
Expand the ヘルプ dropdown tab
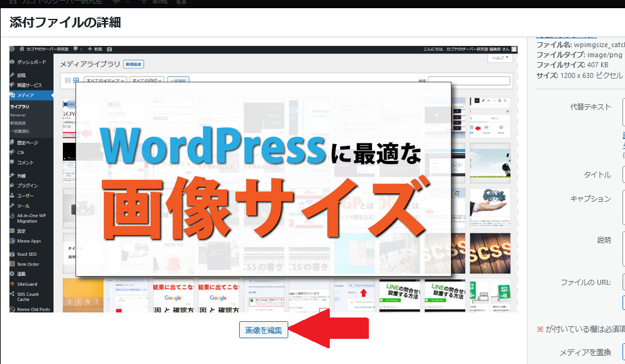pyautogui.click(x=501, y=58)
